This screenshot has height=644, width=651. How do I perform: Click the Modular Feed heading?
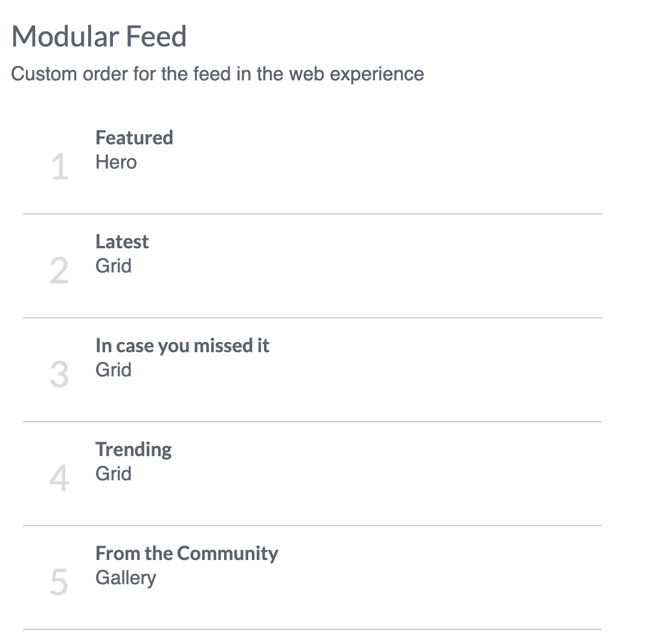[x=99, y=37]
